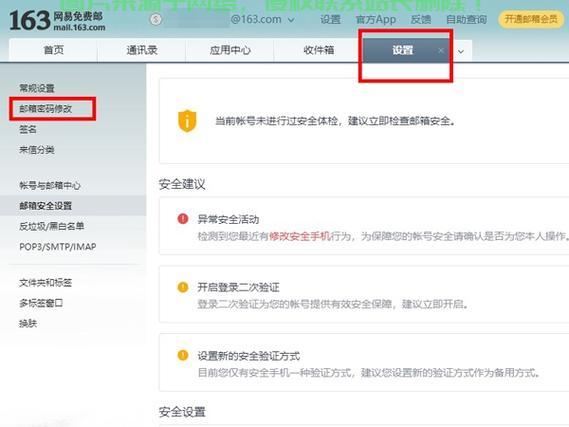
Task: Switch to 通讯录 tab
Action: [x=142, y=50]
